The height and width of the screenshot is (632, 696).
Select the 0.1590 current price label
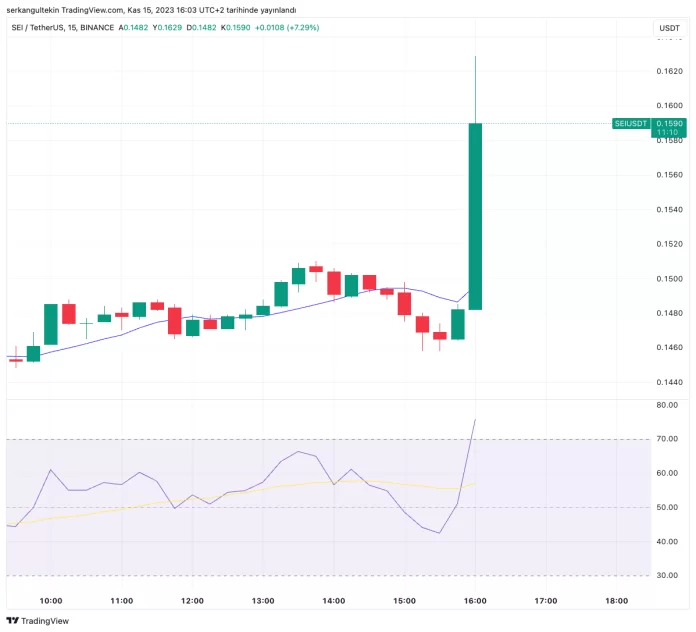point(668,123)
